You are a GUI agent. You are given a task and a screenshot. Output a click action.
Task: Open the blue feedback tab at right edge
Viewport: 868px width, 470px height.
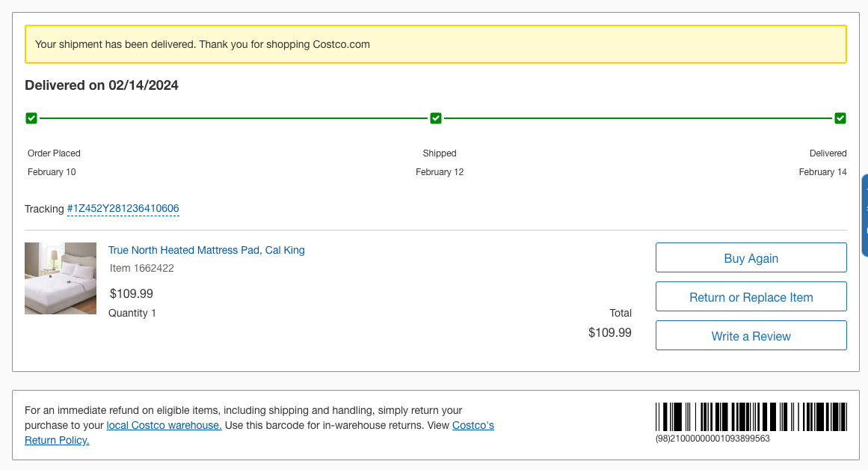coord(865,215)
